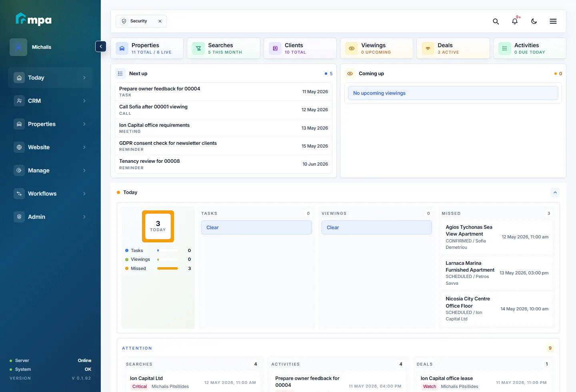This screenshot has width=576, height=392.
Task: Open the Properties 11 total card
Action: coord(147,48)
